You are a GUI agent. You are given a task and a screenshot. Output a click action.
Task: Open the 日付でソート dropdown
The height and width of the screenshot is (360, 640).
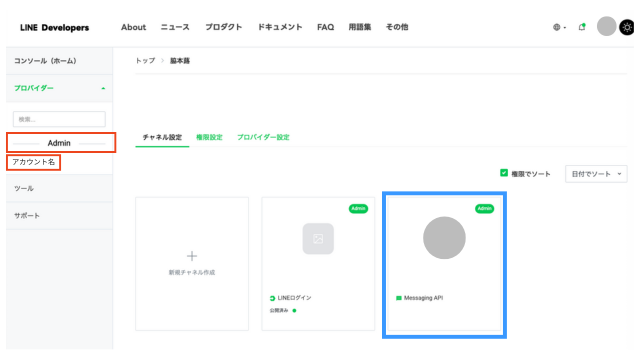pyautogui.click(x=596, y=174)
